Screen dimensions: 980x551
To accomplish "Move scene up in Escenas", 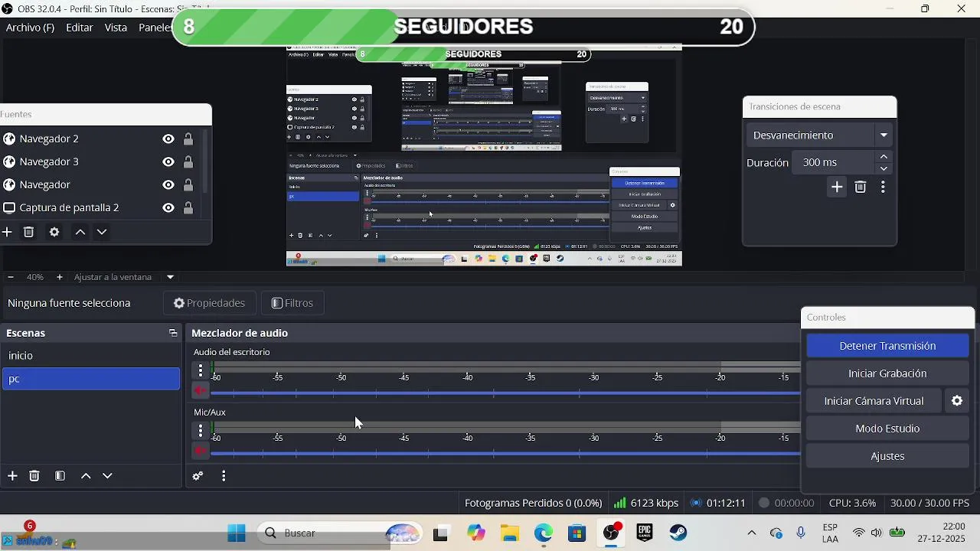I will point(86,476).
